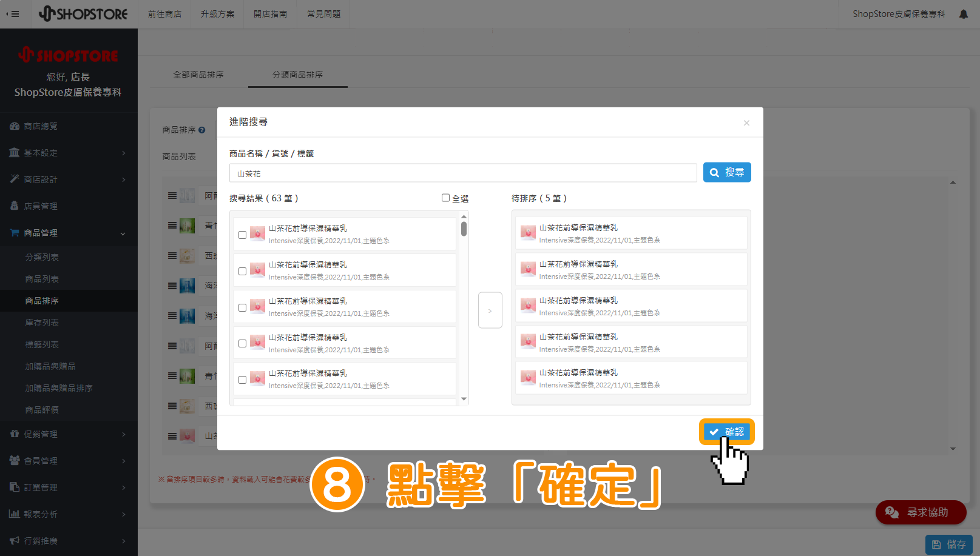Open 加購品與贈品排序 submenu item

tap(69, 388)
